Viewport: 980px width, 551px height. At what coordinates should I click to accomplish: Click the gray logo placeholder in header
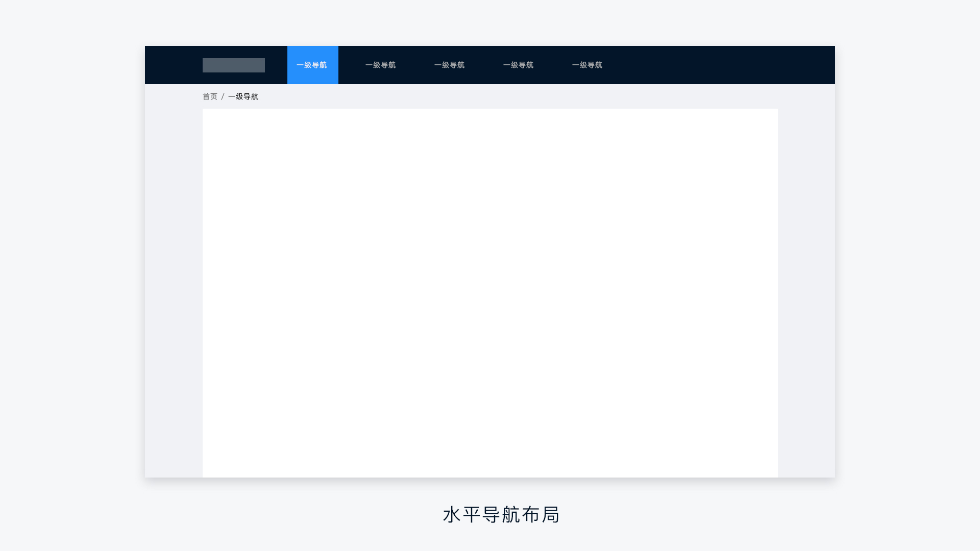(x=233, y=65)
